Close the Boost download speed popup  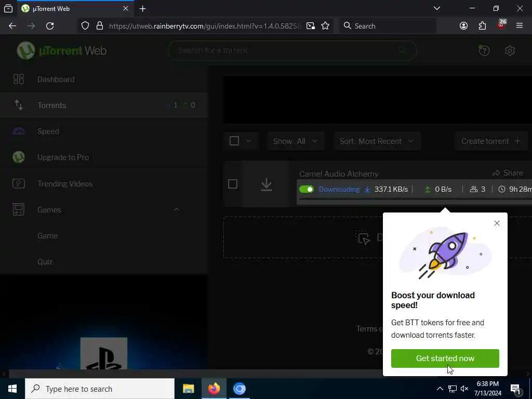pos(497,223)
